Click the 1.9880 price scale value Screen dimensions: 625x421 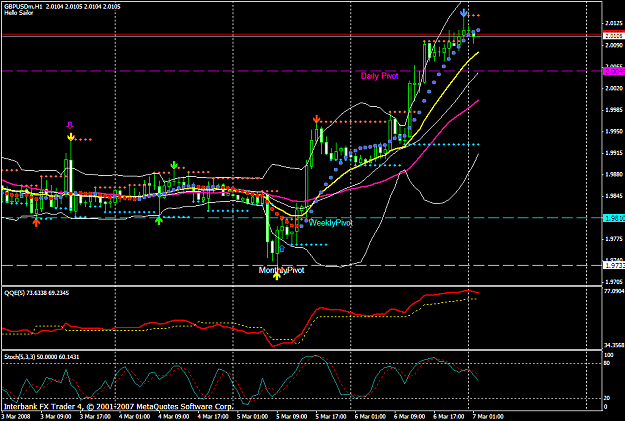(614, 174)
